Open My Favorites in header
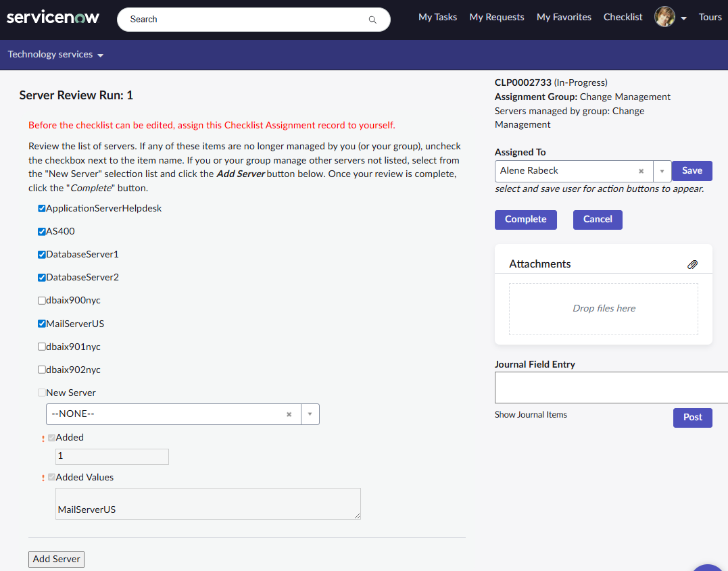The image size is (728, 571). [x=564, y=17]
